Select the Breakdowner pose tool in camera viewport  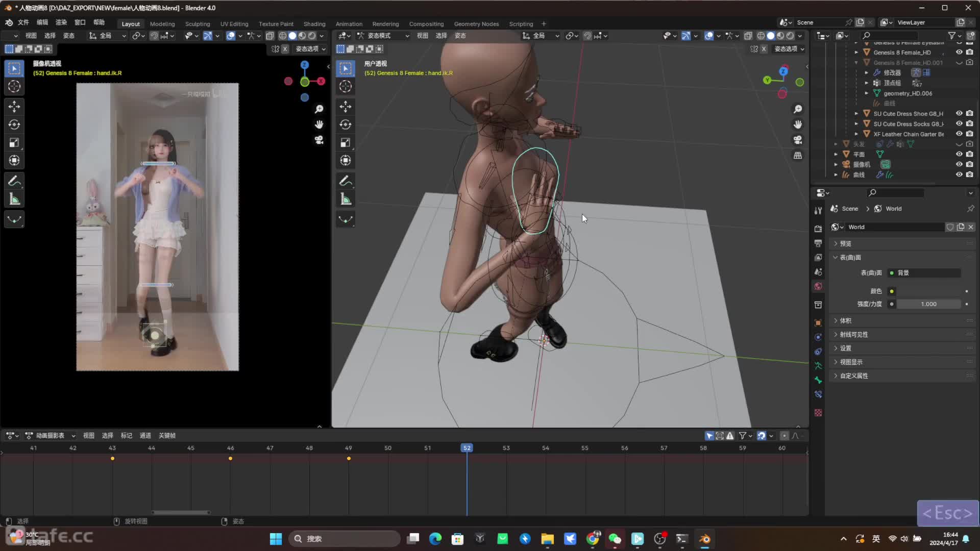click(x=14, y=220)
